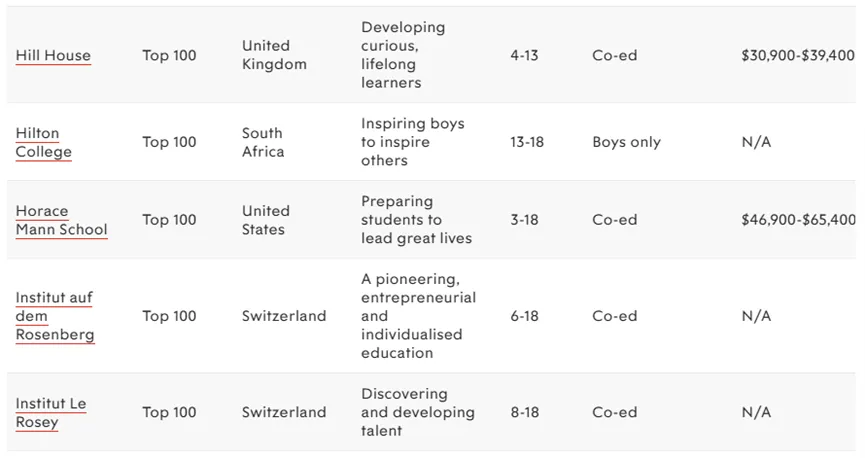Open the Institut Le Rosey link

50,413
